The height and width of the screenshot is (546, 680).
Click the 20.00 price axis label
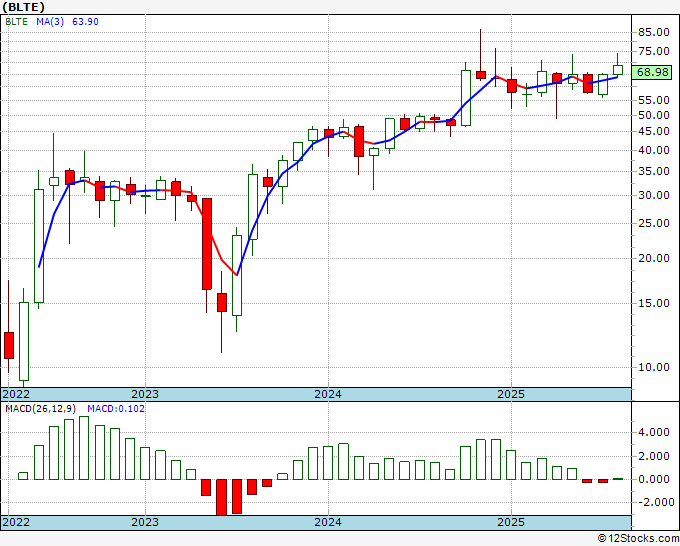(x=654, y=258)
